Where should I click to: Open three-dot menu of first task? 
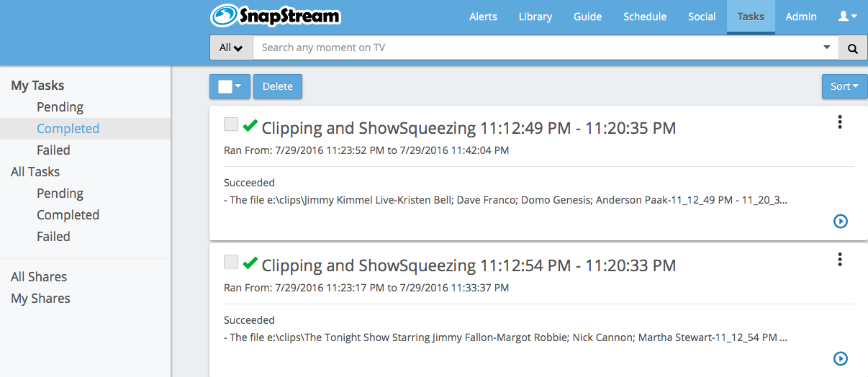840,122
